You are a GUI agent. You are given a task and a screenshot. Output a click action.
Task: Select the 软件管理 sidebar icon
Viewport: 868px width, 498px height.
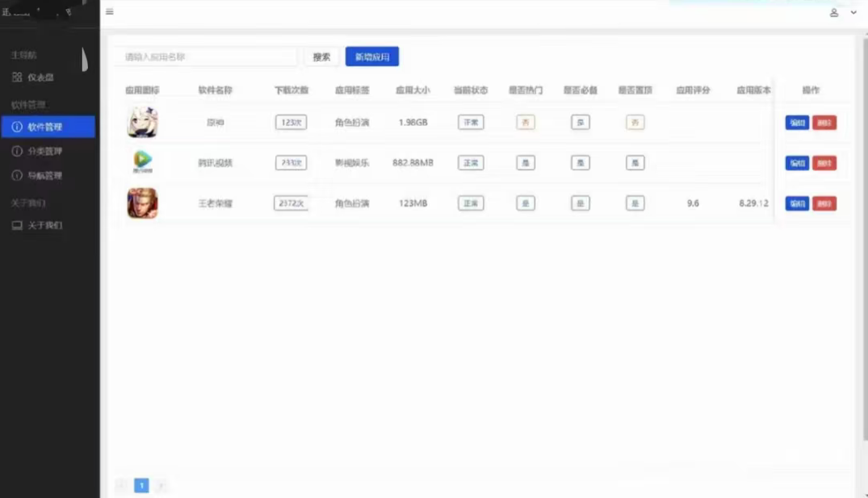pos(18,127)
